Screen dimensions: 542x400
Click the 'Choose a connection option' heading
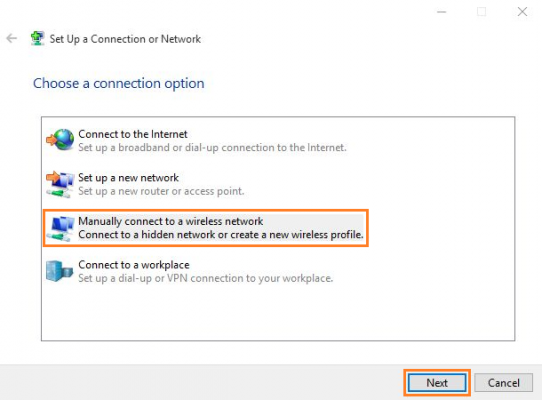click(x=119, y=83)
